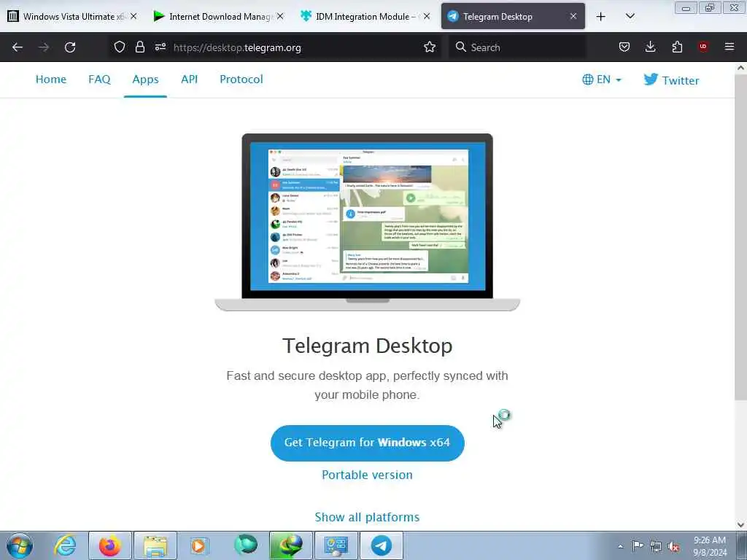Open the tracking protection shield icon
The width and height of the screenshot is (747, 560).
click(120, 47)
